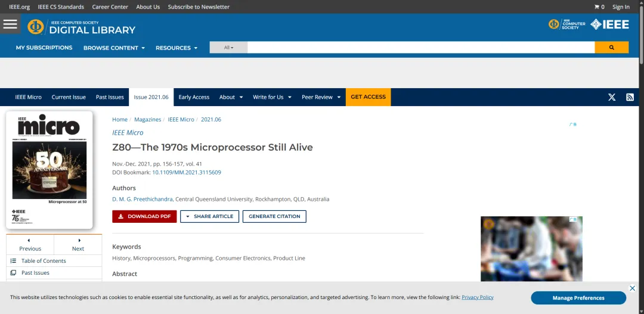Click the 2021.06 breadcrumb link
The width and height of the screenshot is (644, 314).
click(x=211, y=119)
